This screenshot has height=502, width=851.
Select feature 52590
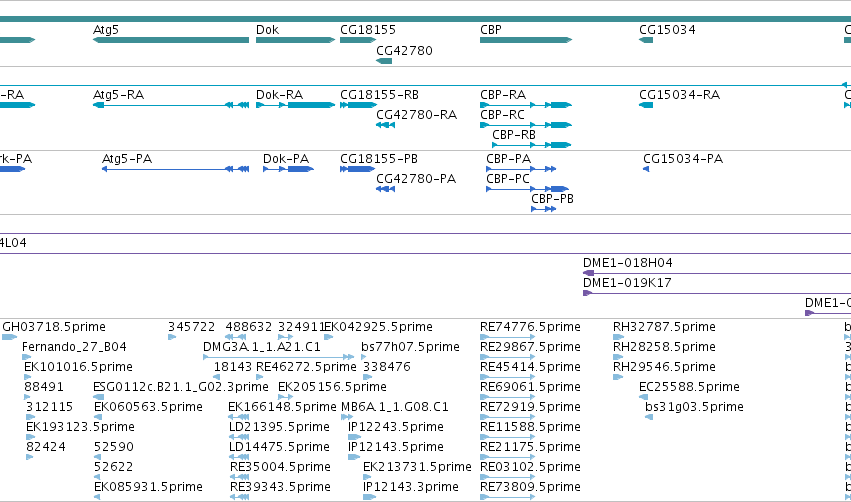(x=98, y=457)
